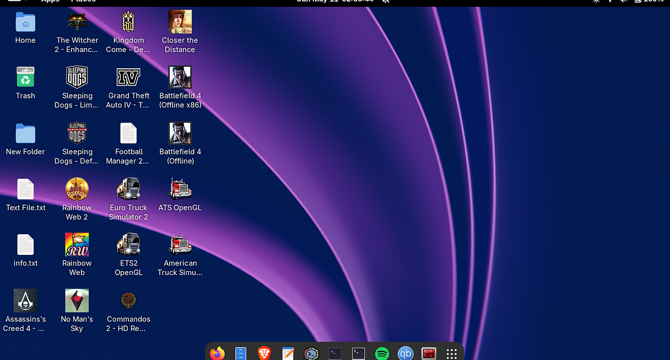Select the info.txt file icon
This screenshot has height=360, width=670.
(x=25, y=245)
